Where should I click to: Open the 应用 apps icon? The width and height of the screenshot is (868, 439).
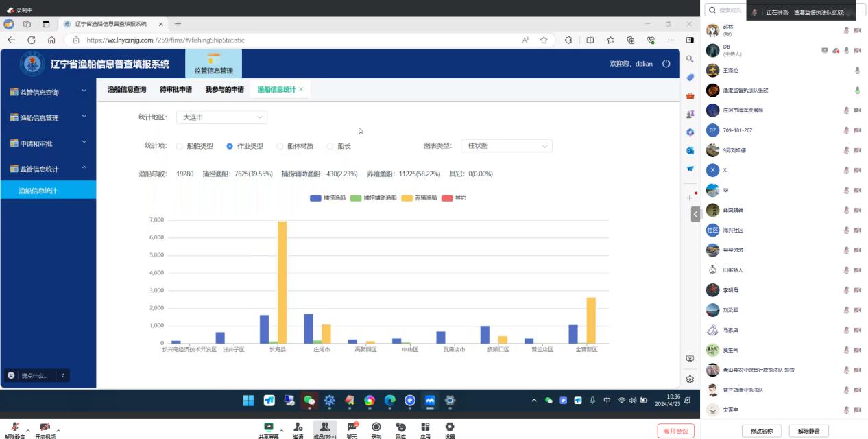coord(425,427)
